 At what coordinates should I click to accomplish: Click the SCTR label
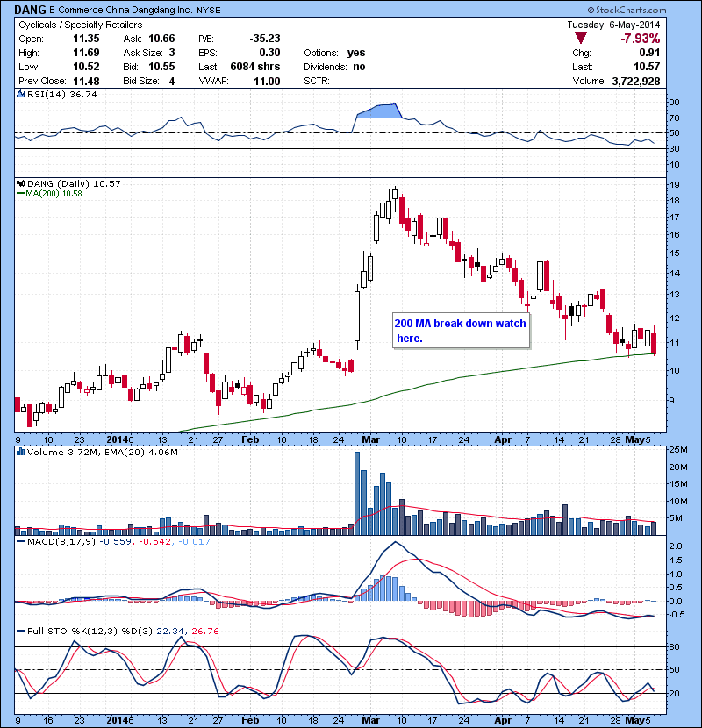(x=317, y=81)
